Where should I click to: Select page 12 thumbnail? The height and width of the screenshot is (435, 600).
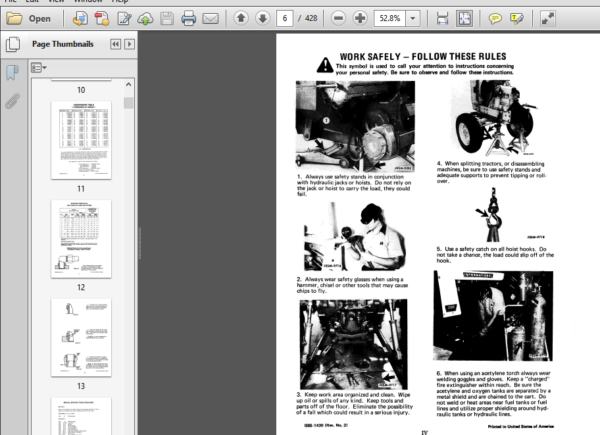click(81, 239)
